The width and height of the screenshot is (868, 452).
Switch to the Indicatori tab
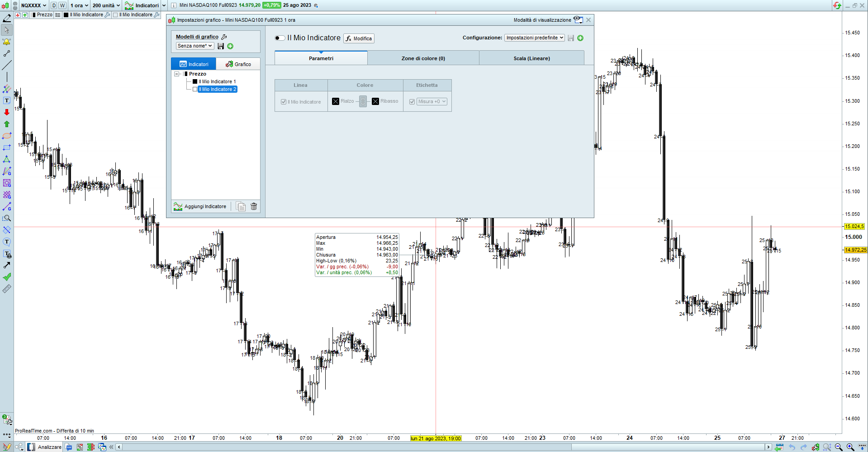pos(194,64)
